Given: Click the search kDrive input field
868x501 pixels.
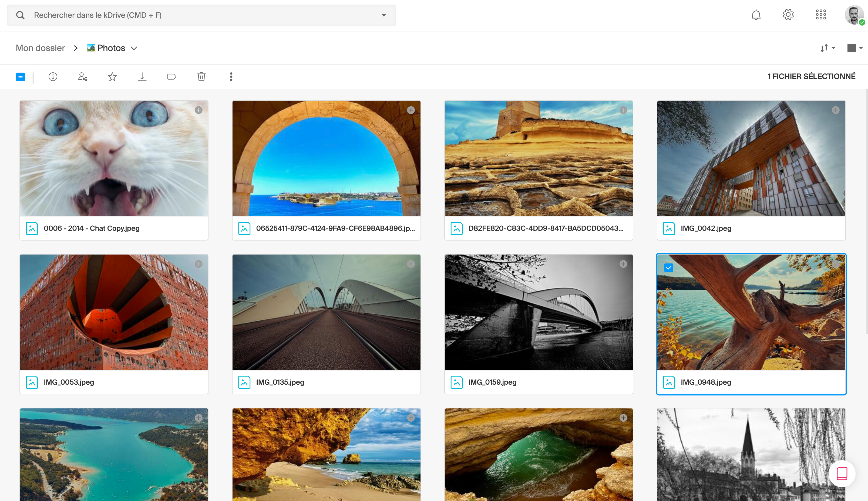Looking at the screenshot, I should tap(201, 15).
